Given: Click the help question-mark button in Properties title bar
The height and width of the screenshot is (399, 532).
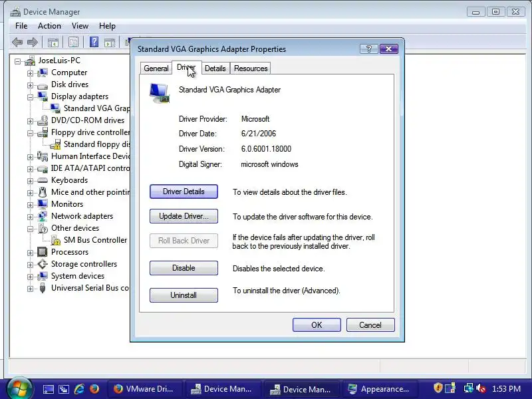Looking at the screenshot, I should 369,49.
